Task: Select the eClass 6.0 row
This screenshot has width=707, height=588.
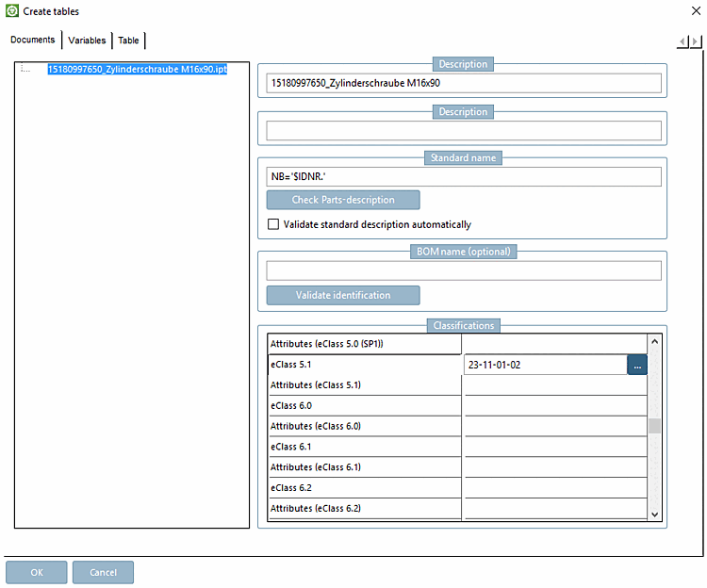Action: point(365,405)
